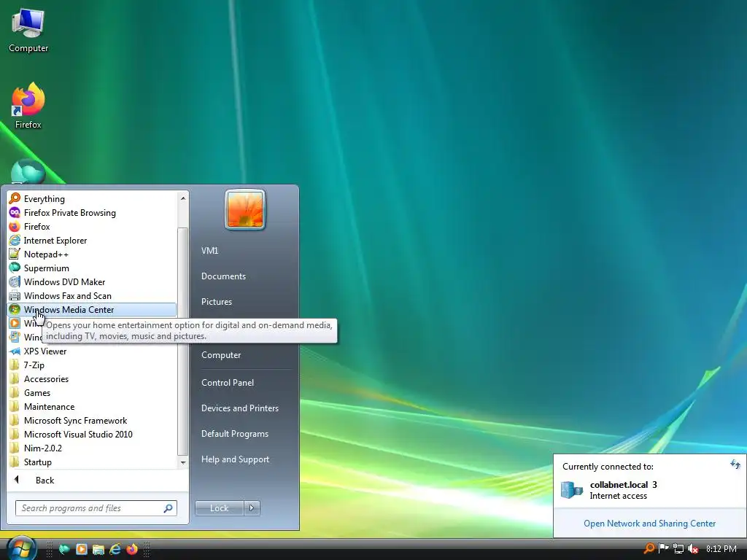Screen dimensions: 747x560
Task: Open Documents from the Start menu
Action: click(x=223, y=276)
